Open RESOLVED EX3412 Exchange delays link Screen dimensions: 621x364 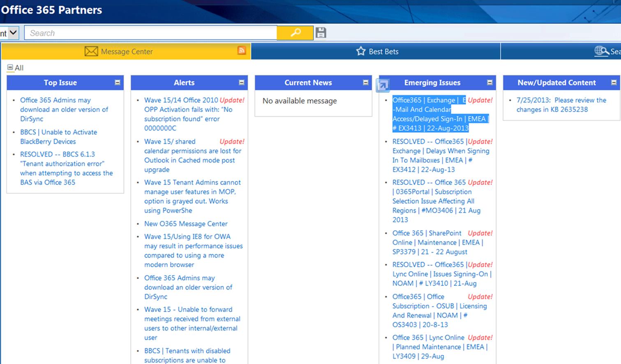(441, 155)
